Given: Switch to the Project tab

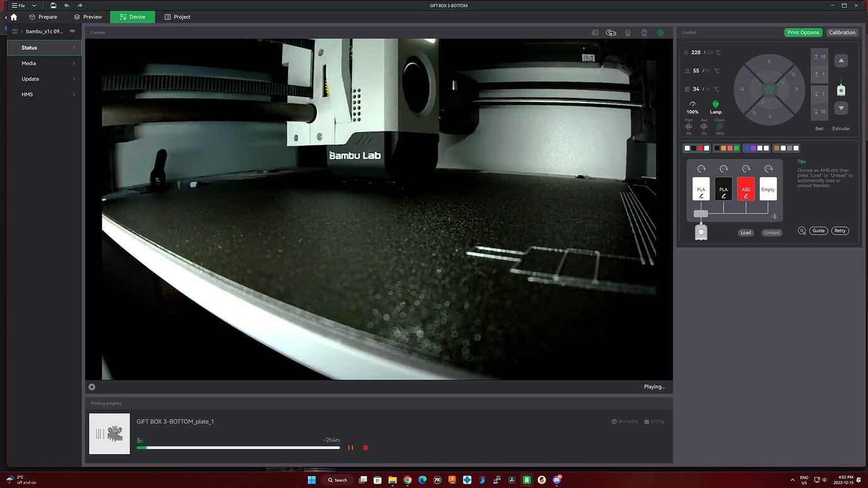Looking at the screenshot, I should 177,17.
